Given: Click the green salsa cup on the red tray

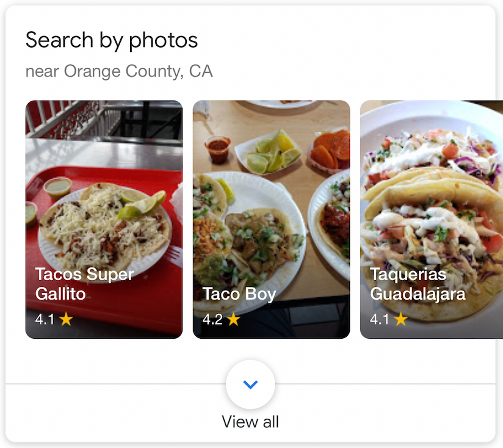Looking at the screenshot, I should [x=57, y=186].
